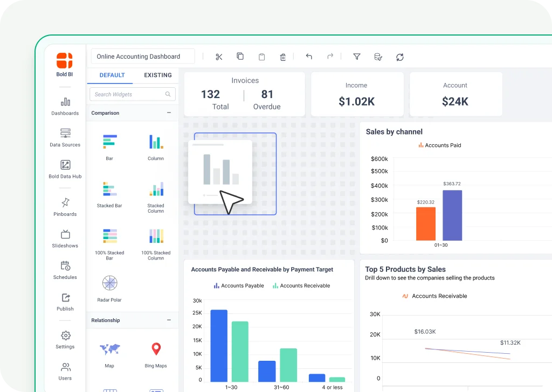The width and height of the screenshot is (552, 392).
Task: Pick the Stacked Bar widget
Action: (109, 194)
